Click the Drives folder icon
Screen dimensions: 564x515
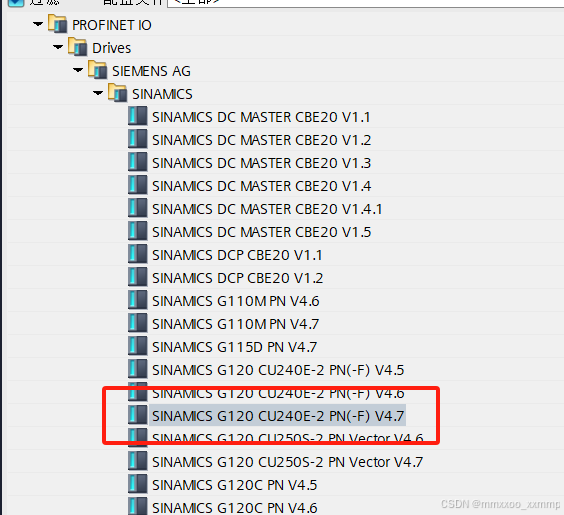78,47
